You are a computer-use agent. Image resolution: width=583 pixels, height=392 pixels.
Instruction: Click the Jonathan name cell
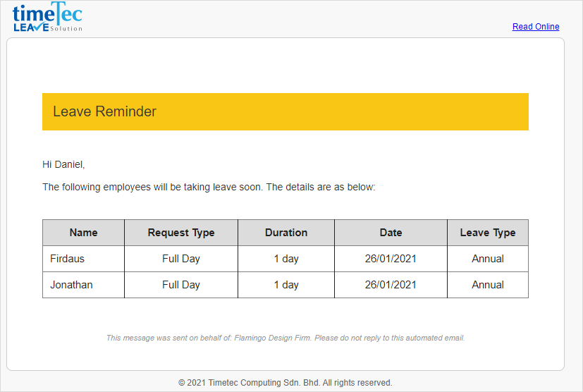tap(71, 285)
